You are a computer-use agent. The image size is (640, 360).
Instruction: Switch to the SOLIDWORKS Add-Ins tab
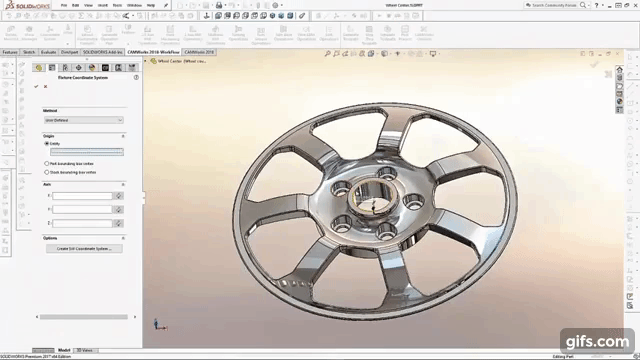(102, 52)
